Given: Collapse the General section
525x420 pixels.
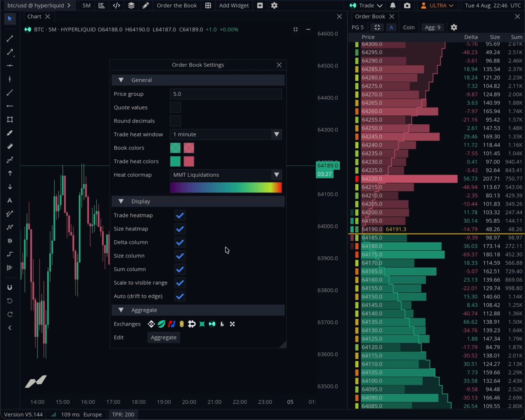Looking at the screenshot, I should (x=198, y=80).
